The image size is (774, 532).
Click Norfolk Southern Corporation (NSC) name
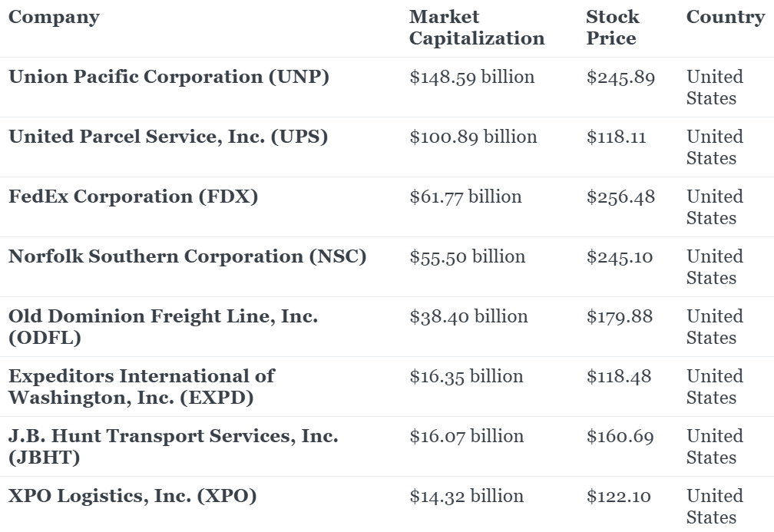187,256
